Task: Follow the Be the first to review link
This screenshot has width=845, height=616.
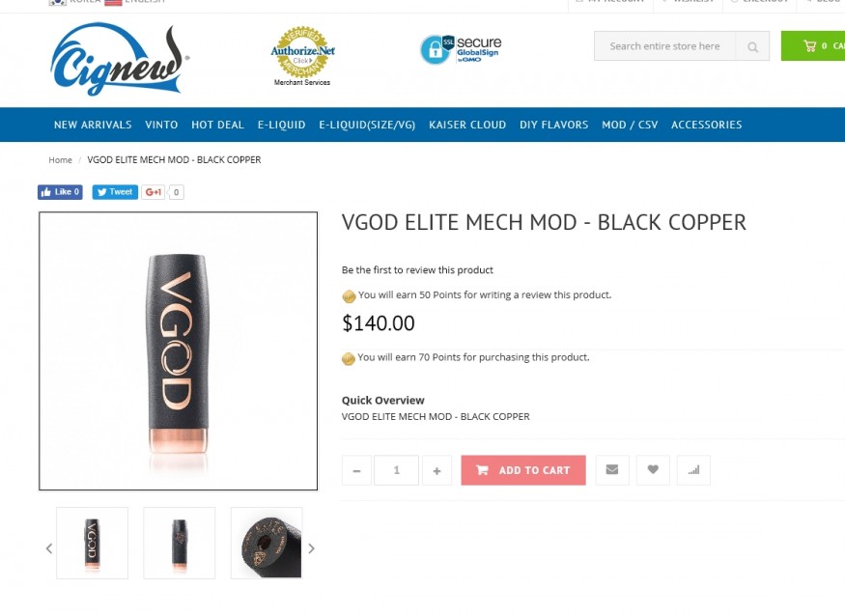Action: tap(417, 270)
